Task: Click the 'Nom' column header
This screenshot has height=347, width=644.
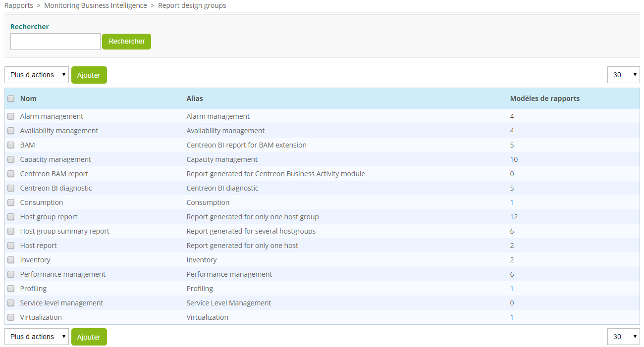Action: (28, 99)
